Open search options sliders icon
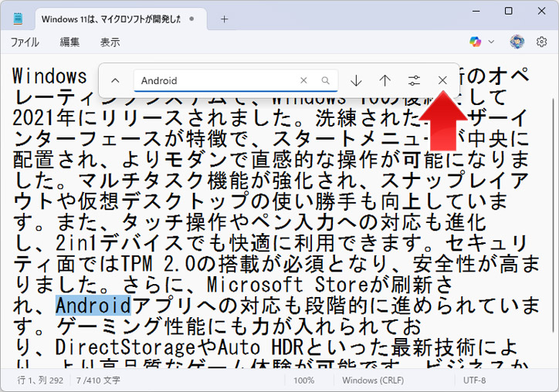The width and height of the screenshot is (559, 392). (414, 80)
